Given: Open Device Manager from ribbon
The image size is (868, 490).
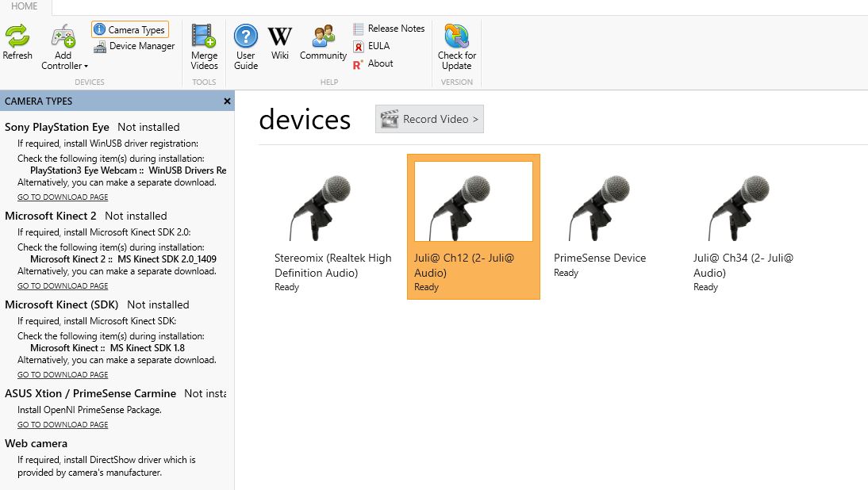Looking at the screenshot, I should [x=134, y=46].
